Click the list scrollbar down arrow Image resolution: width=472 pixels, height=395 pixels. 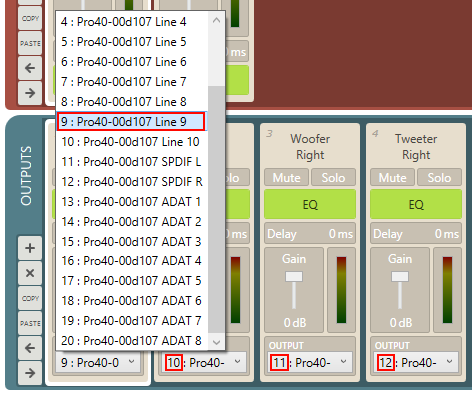point(216,342)
